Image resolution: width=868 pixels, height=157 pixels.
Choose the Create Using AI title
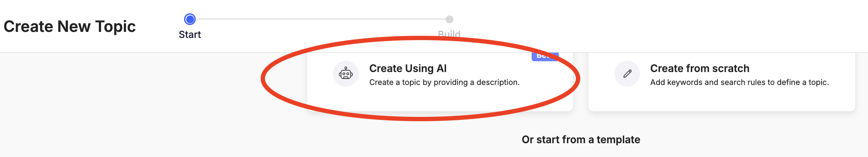pyautogui.click(x=408, y=68)
